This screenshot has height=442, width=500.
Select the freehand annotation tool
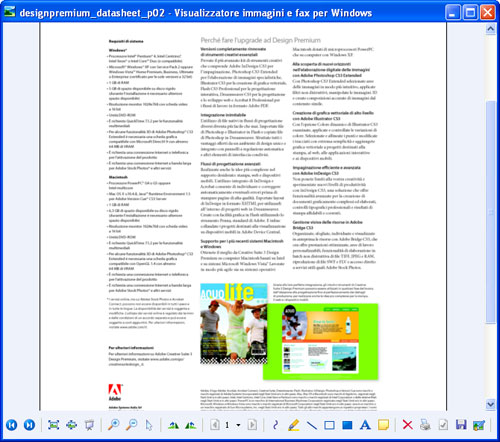pyautogui.click(x=275, y=425)
